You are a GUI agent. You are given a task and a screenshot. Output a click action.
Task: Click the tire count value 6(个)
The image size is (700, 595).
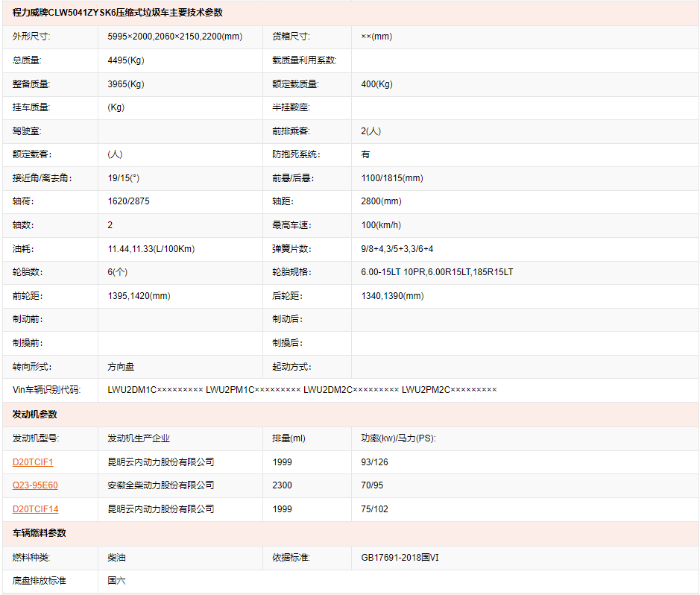117,272
